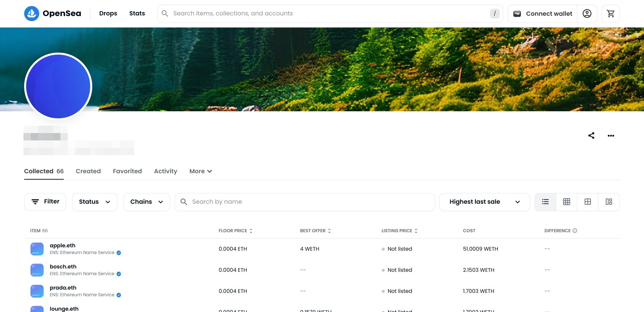The width and height of the screenshot is (644, 312).
Task: Click the verified badge next to apple.eth
Action: [x=119, y=253]
